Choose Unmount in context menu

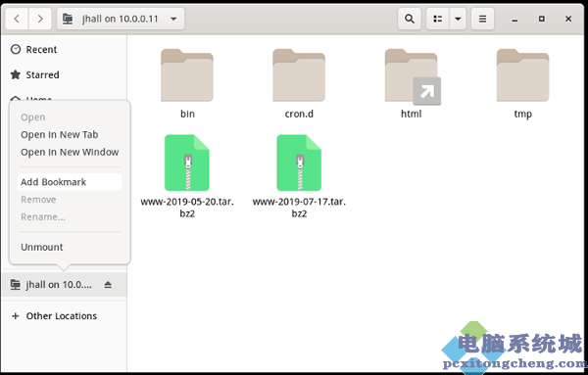click(x=70, y=248)
